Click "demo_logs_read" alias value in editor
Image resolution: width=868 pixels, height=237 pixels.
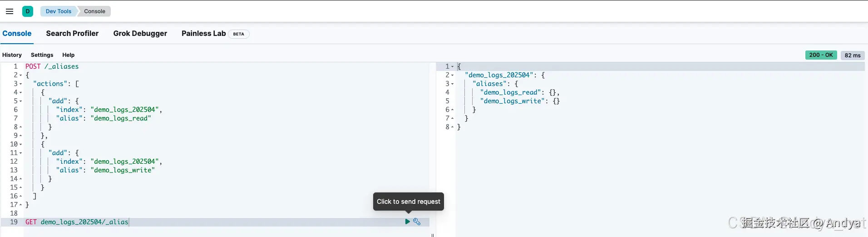(121, 118)
